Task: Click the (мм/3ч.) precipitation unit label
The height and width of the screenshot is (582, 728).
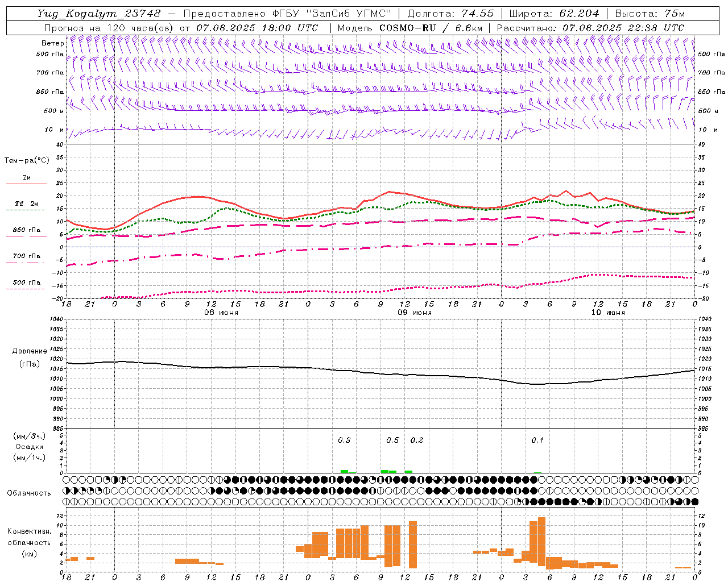Action: coord(30,436)
